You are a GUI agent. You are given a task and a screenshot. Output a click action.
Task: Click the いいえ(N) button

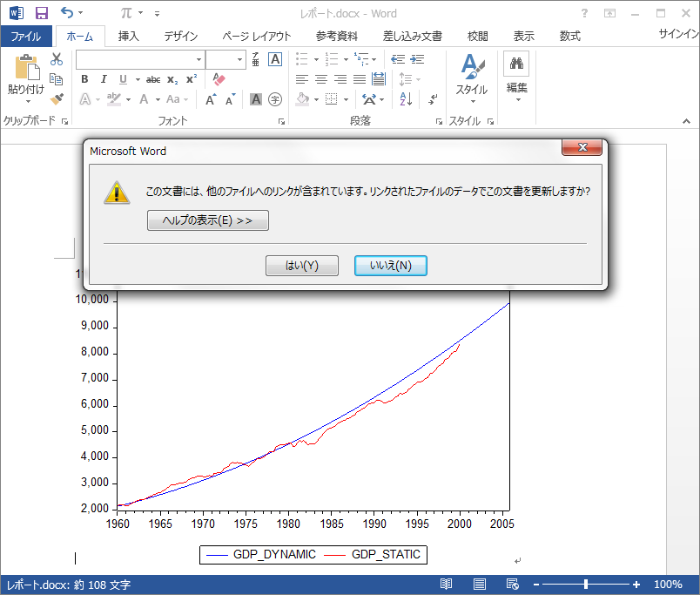[x=391, y=266]
